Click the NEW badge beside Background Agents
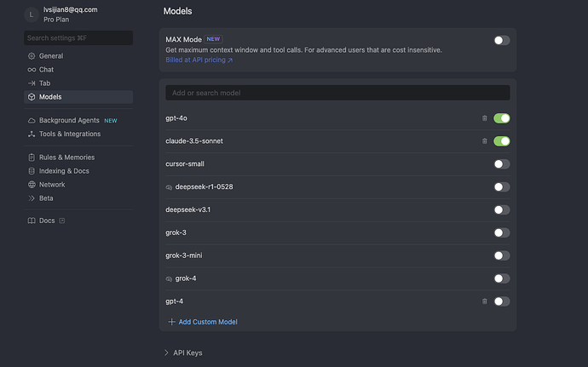588x367 pixels. (x=111, y=121)
